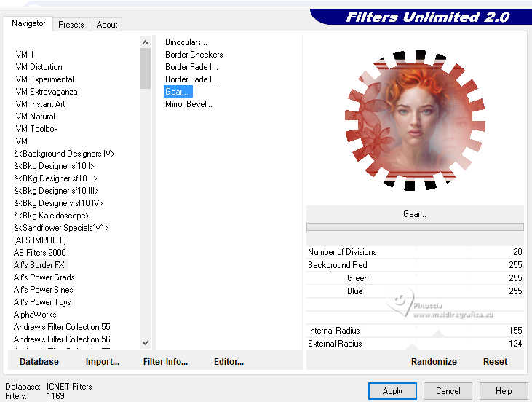The width and height of the screenshot is (532, 402).
Task: Adjust the Background Red slider
Action: click(x=415, y=265)
